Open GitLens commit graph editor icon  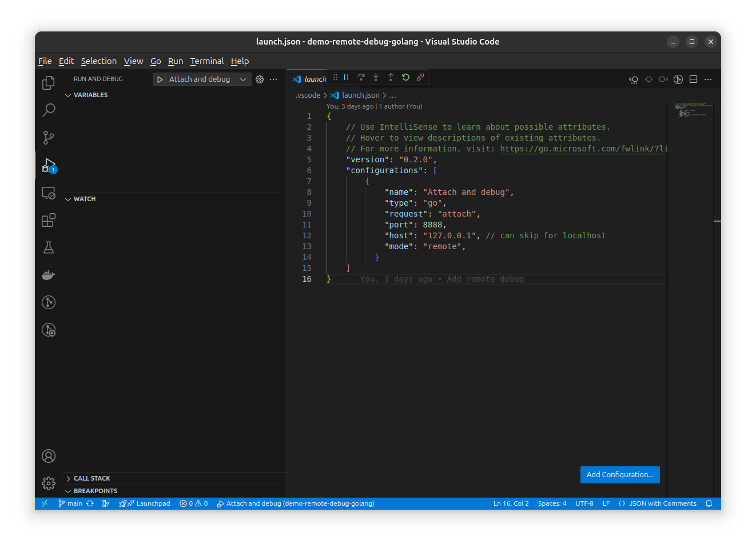678,79
